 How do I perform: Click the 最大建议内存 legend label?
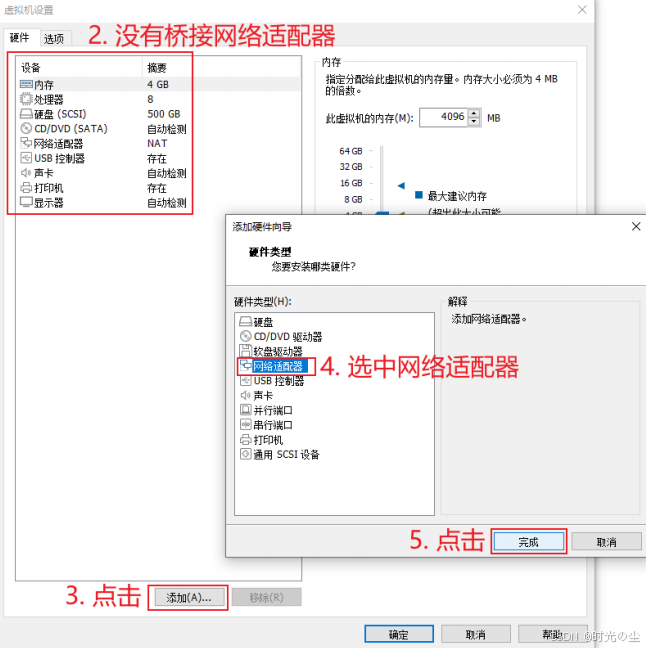pos(457,196)
